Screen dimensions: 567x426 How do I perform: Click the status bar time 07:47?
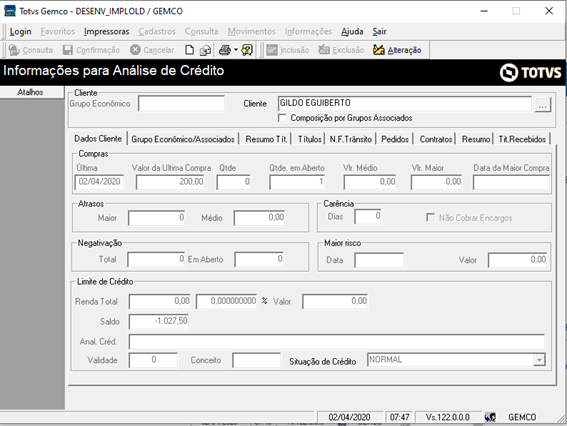pyautogui.click(x=399, y=417)
